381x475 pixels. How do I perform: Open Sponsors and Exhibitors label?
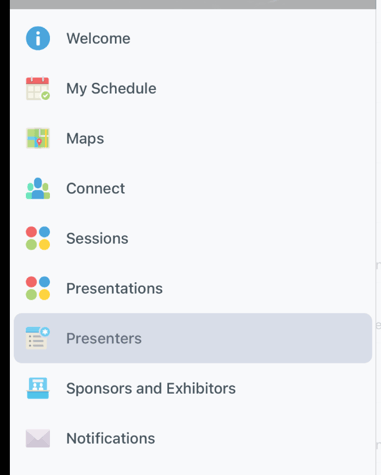[151, 388]
